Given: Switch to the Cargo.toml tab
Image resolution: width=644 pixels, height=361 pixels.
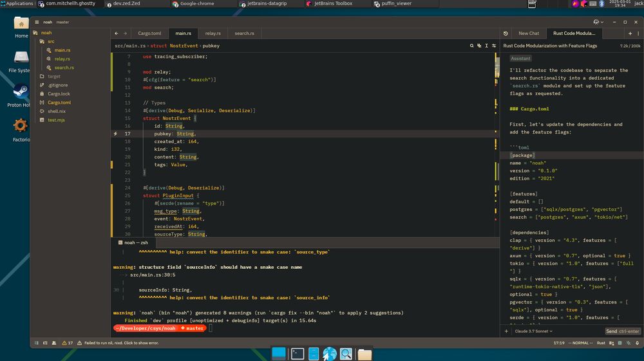Looking at the screenshot, I should pos(149,34).
